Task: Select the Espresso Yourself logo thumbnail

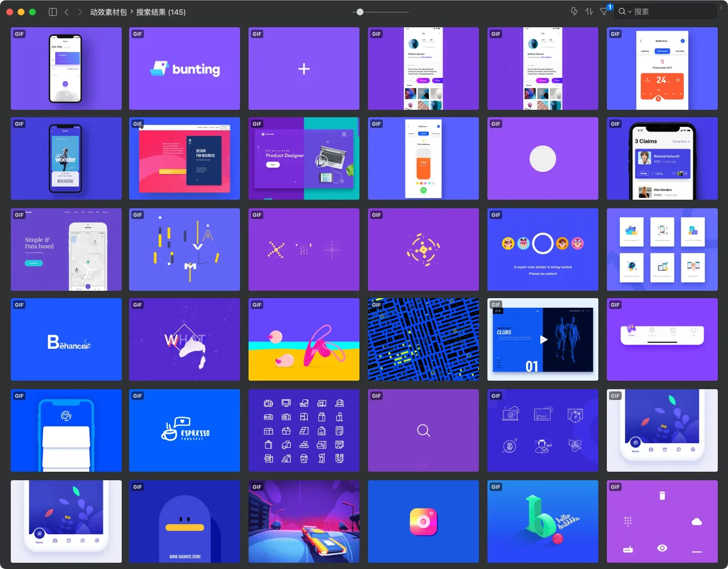Action: [184, 431]
